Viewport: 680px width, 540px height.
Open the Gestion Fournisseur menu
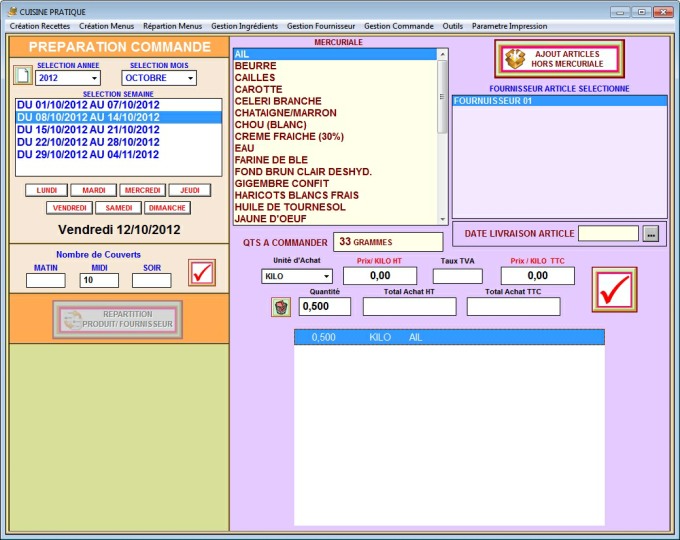pyautogui.click(x=321, y=26)
